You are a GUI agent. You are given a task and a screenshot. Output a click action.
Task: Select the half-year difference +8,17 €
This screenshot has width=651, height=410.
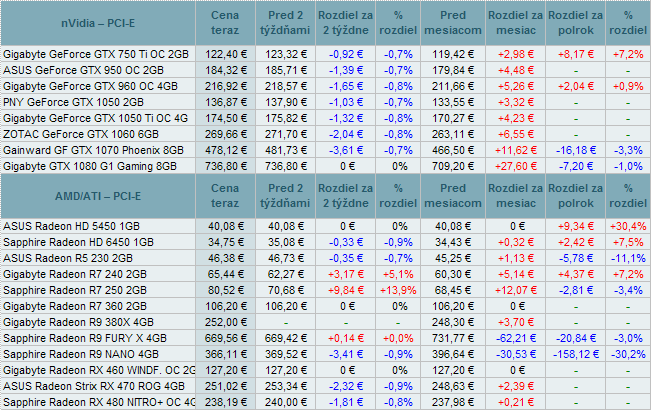tap(576, 54)
